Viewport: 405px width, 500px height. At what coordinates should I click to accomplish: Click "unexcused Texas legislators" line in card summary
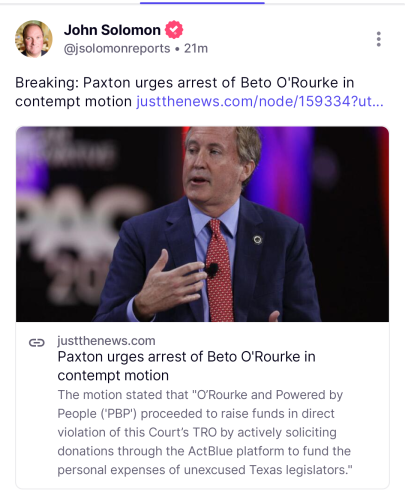point(268,470)
